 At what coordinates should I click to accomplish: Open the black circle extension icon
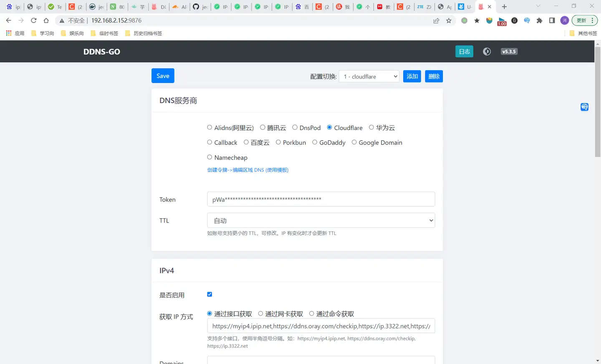514,20
